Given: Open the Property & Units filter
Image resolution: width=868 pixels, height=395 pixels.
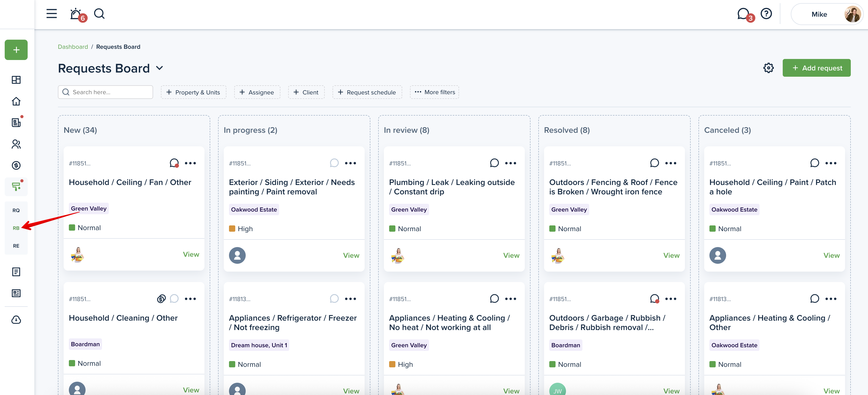Looking at the screenshot, I should coord(194,92).
